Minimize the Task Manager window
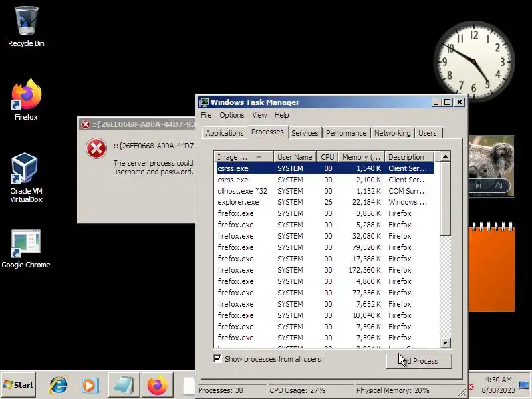532x399 pixels. [437, 102]
